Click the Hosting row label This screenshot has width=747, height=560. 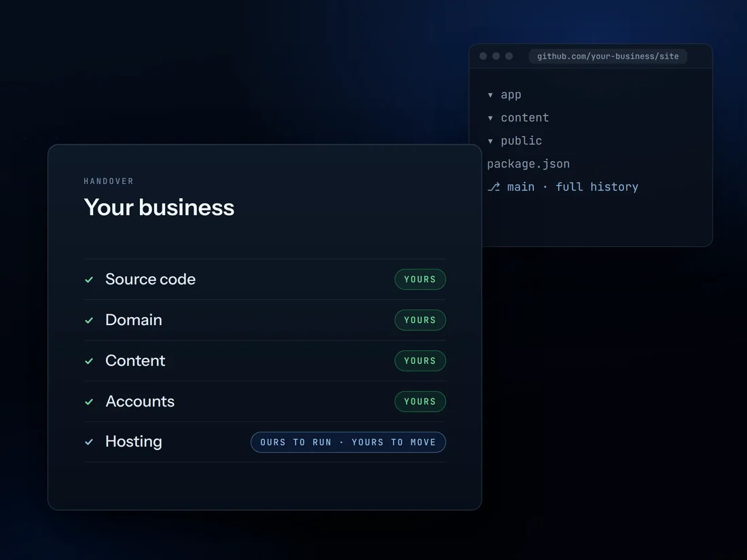134,441
